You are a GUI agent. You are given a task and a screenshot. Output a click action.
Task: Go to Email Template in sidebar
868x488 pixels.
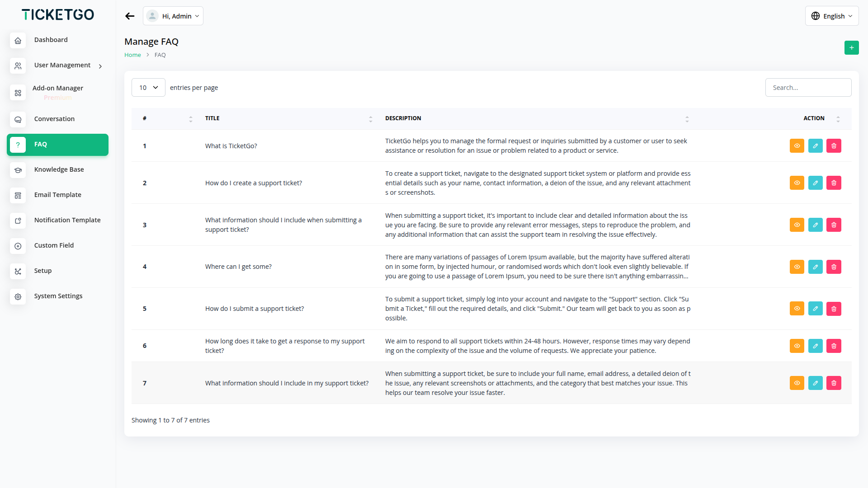pyautogui.click(x=57, y=195)
